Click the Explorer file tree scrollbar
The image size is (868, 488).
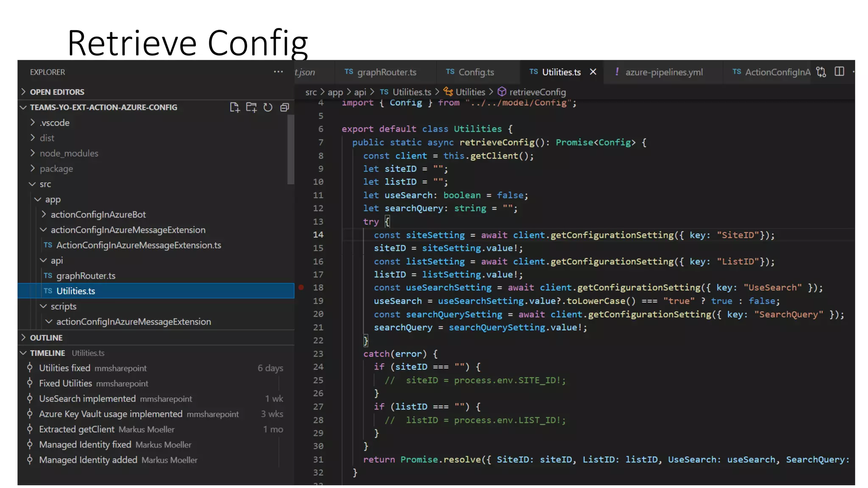coord(291,150)
